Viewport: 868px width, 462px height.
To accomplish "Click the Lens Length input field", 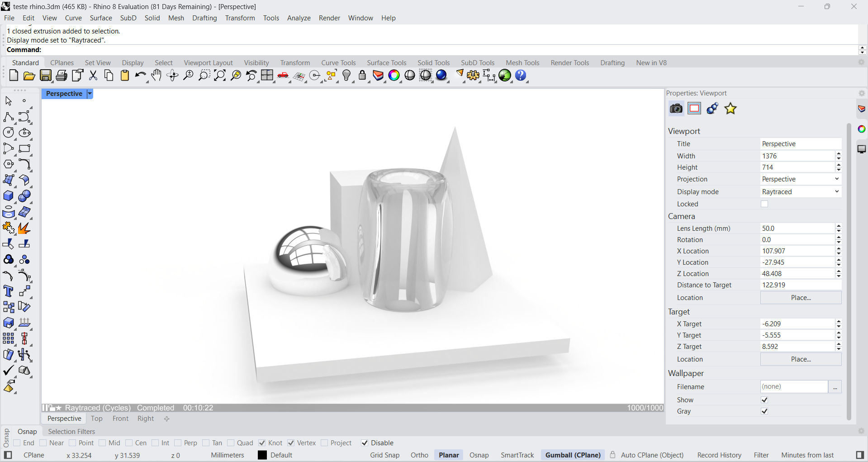I will pos(797,229).
